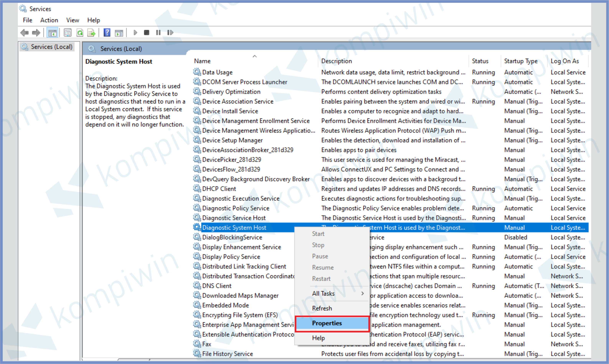This screenshot has width=609, height=364.
Task: Sort by Startup Type column header
Action: (x=520, y=61)
